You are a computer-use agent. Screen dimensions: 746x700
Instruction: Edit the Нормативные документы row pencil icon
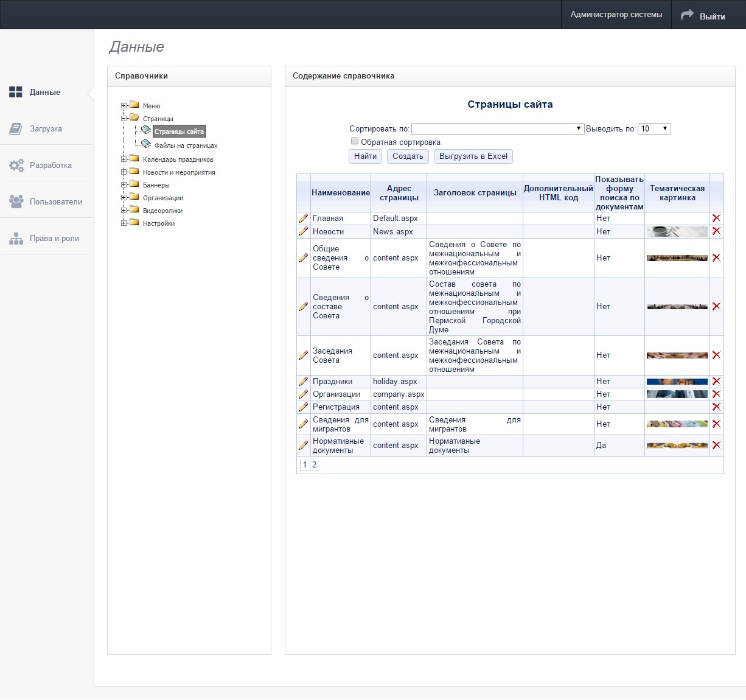coord(303,446)
